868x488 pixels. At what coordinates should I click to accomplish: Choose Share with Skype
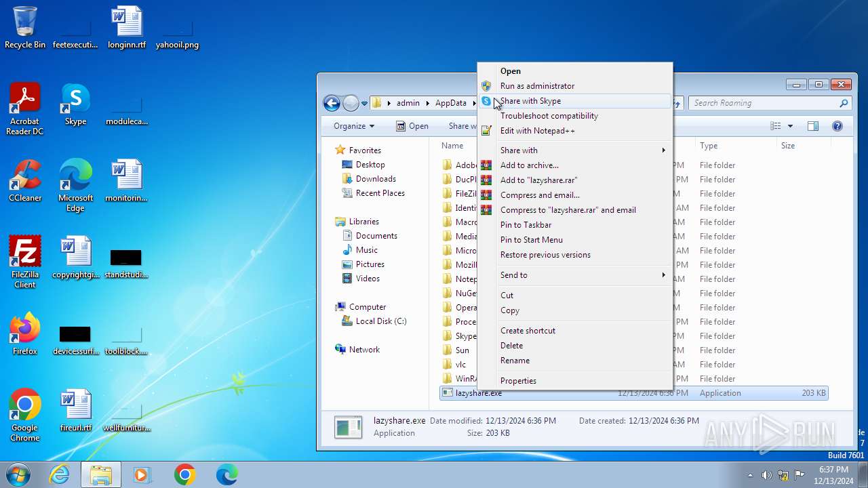pyautogui.click(x=575, y=101)
